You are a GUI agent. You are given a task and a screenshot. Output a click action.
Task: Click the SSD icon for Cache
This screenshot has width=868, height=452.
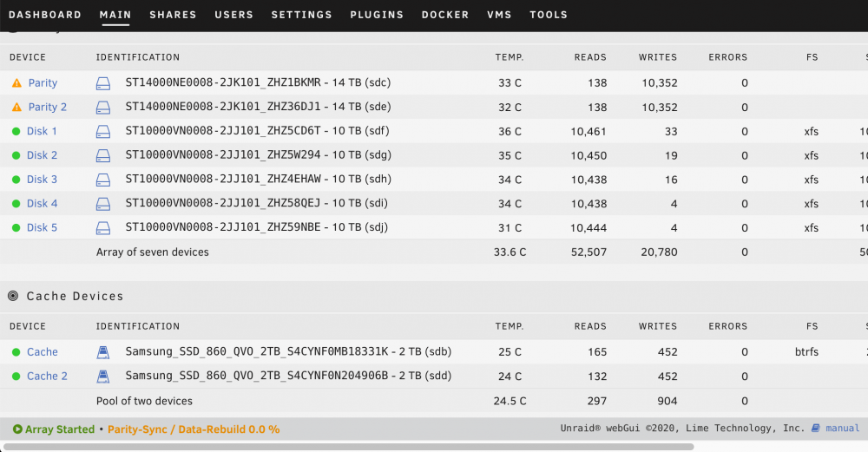coord(103,352)
